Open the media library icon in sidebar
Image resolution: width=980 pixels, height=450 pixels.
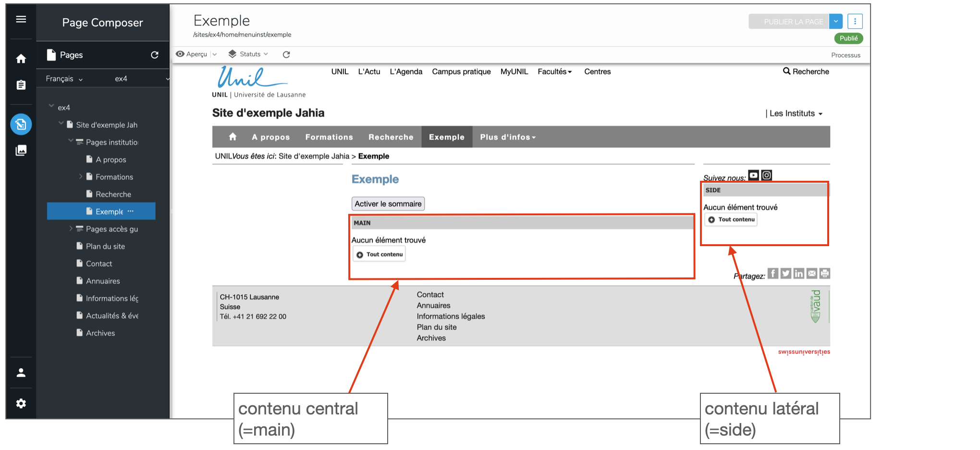(x=21, y=150)
